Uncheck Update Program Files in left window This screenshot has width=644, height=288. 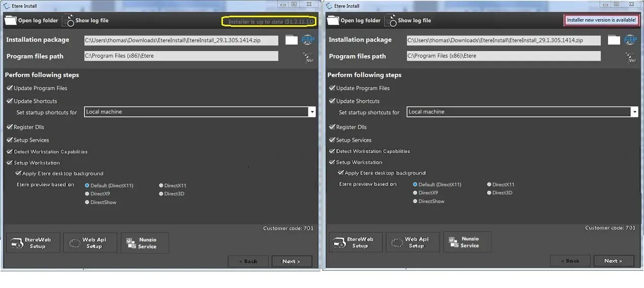pos(10,88)
